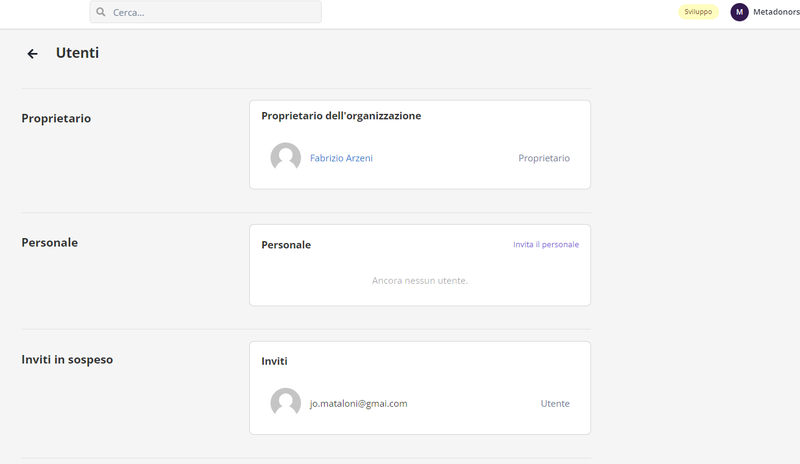Click the Inviti card title
Viewport: 800px width, 464px height.
274,361
